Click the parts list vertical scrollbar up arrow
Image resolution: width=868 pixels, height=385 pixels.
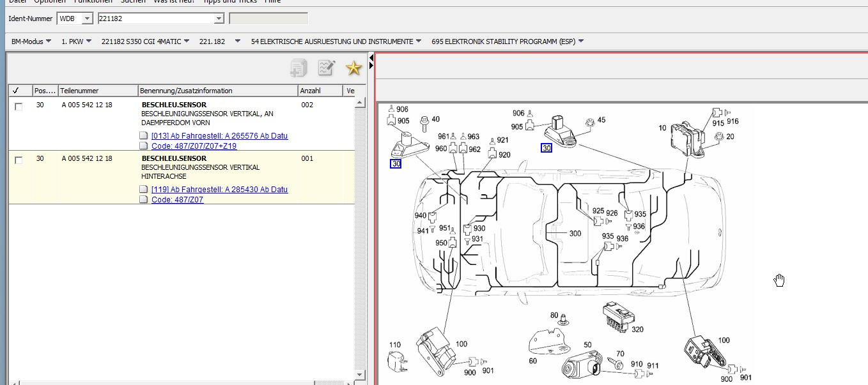pyautogui.click(x=359, y=102)
